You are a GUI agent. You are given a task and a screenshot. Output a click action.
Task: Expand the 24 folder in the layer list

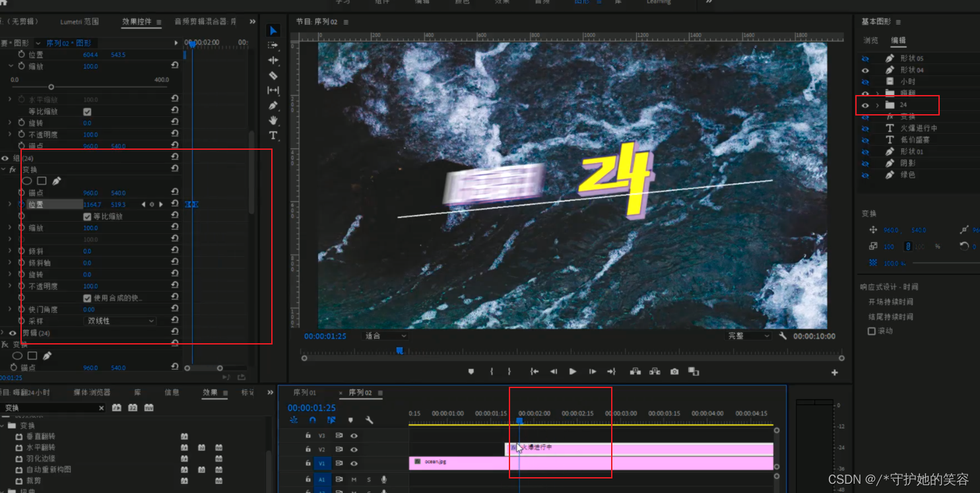tap(877, 105)
